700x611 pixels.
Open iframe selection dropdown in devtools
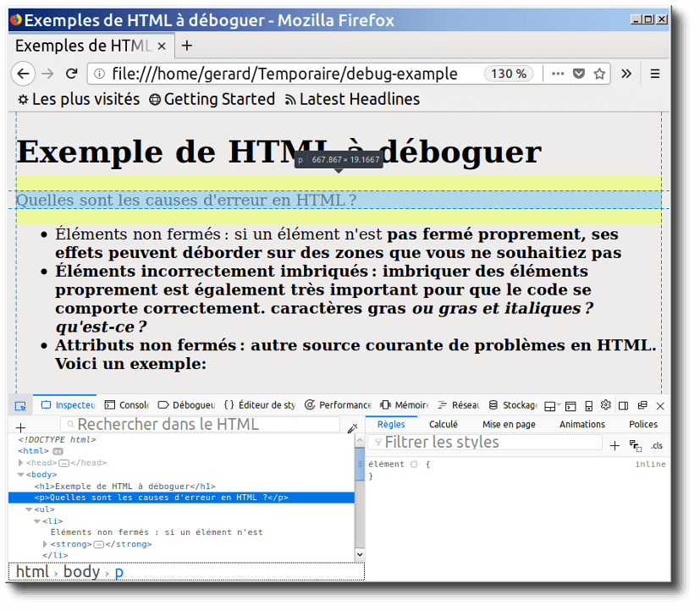552,406
